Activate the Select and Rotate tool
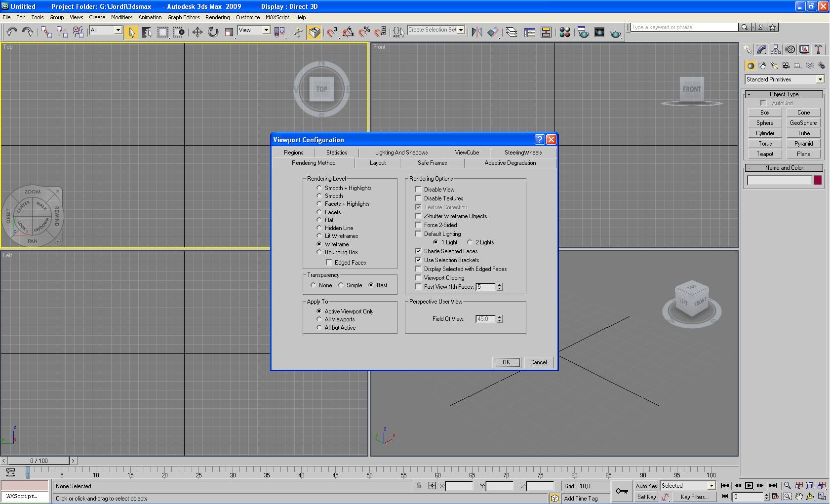Screen dimensions: 830x504 pyautogui.click(x=213, y=32)
